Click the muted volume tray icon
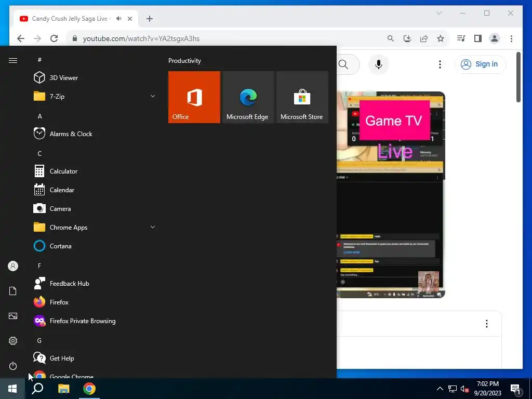This screenshot has height=399, width=532. point(464,389)
